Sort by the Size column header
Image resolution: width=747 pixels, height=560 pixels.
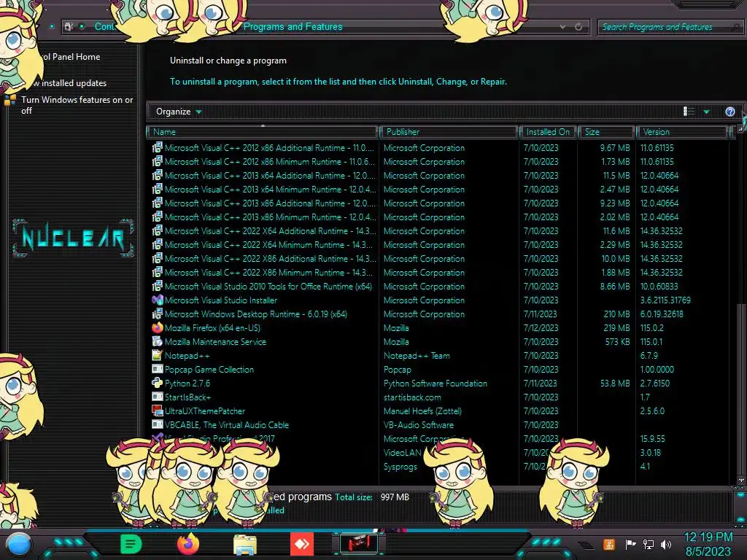tap(606, 132)
